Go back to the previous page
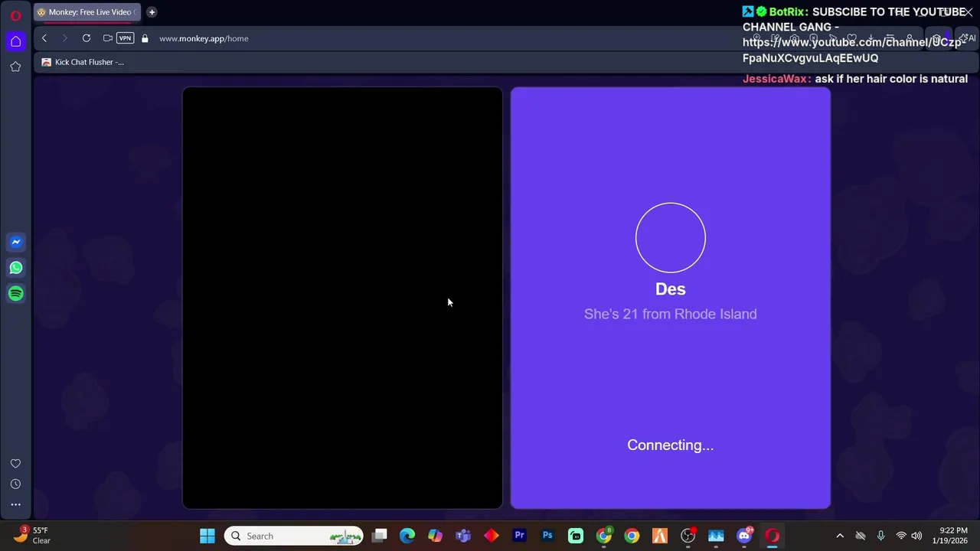The height and width of the screenshot is (551, 980). pos(44,38)
